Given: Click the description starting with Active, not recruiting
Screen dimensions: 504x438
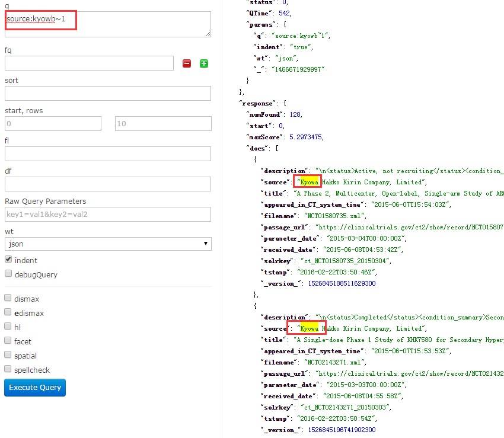Looking at the screenshot, I should pyautogui.click(x=410, y=171).
